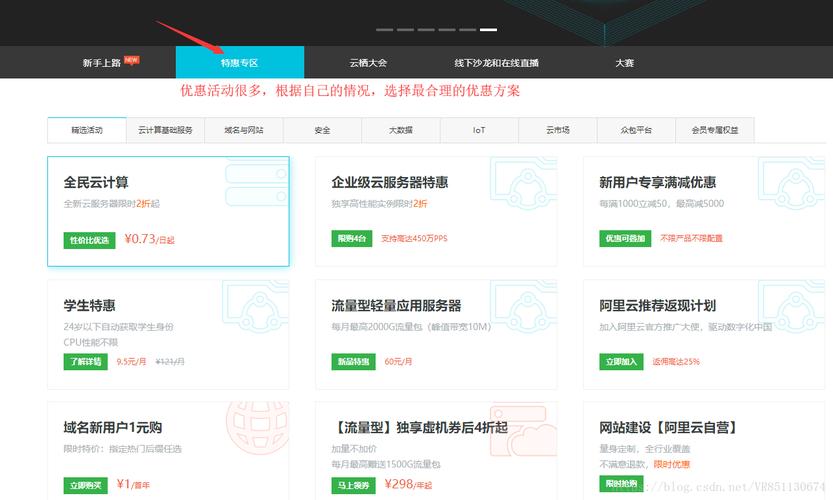This screenshot has width=833, height=500.
Task: Switch to 域名与网站 category tab
Action: 244,130
